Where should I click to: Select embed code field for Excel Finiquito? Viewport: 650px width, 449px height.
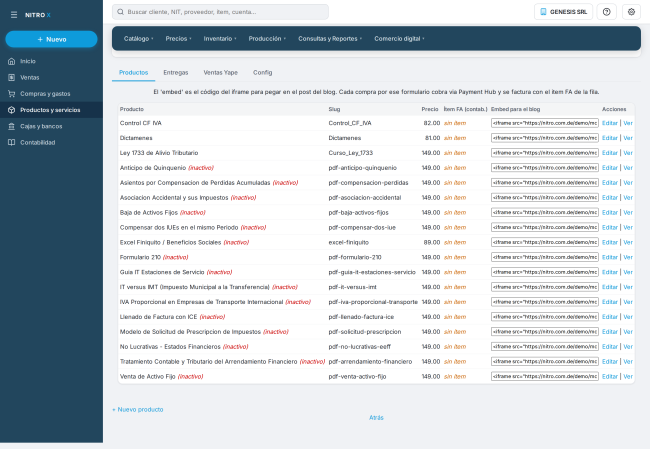[545, 243]
